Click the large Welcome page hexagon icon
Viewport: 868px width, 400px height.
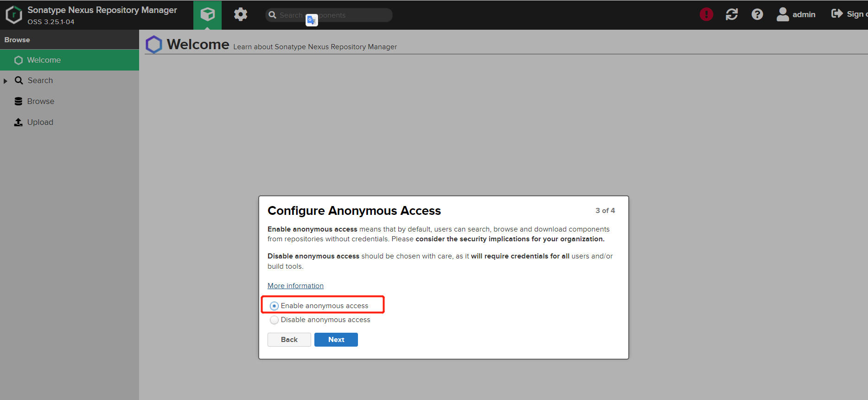(154, 45)
